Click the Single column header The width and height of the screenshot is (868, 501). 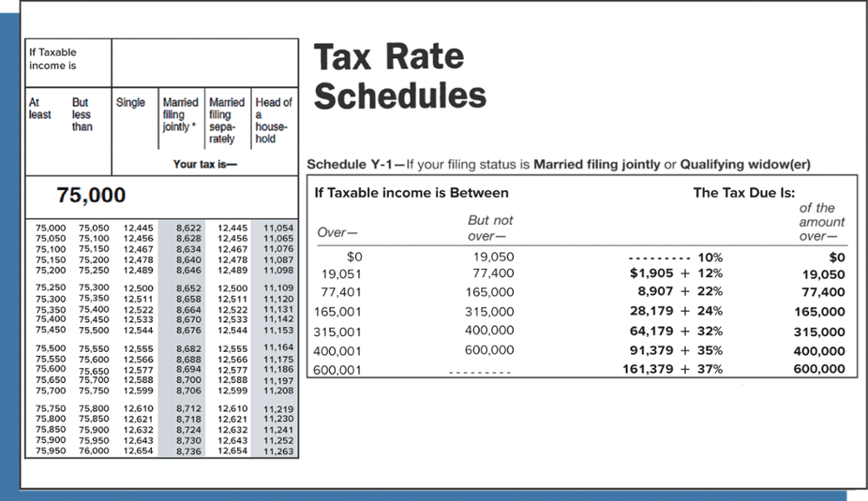(x=132, y=102)
